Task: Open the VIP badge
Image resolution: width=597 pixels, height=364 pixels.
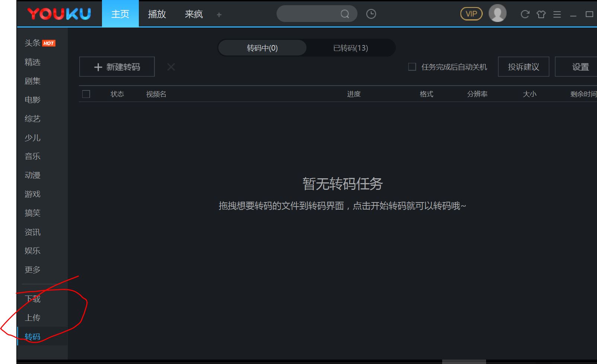Action: (471, 14)
